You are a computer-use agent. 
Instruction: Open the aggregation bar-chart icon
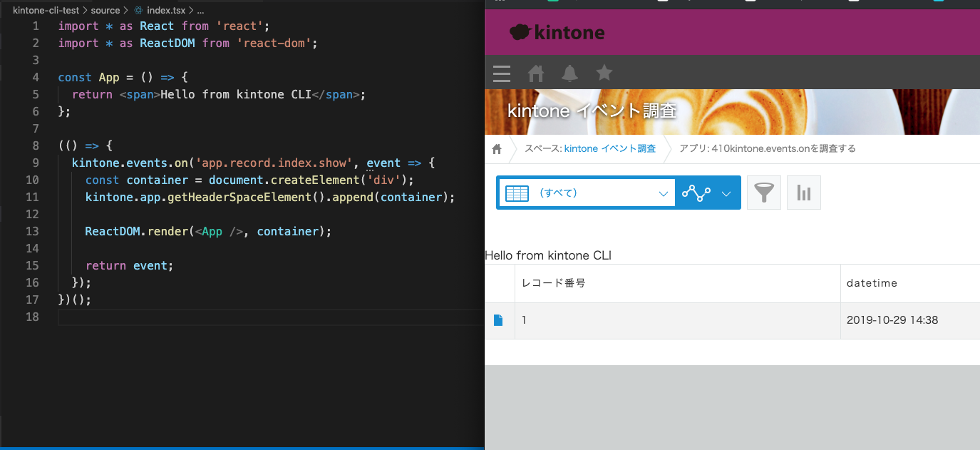tap(803, 193)
